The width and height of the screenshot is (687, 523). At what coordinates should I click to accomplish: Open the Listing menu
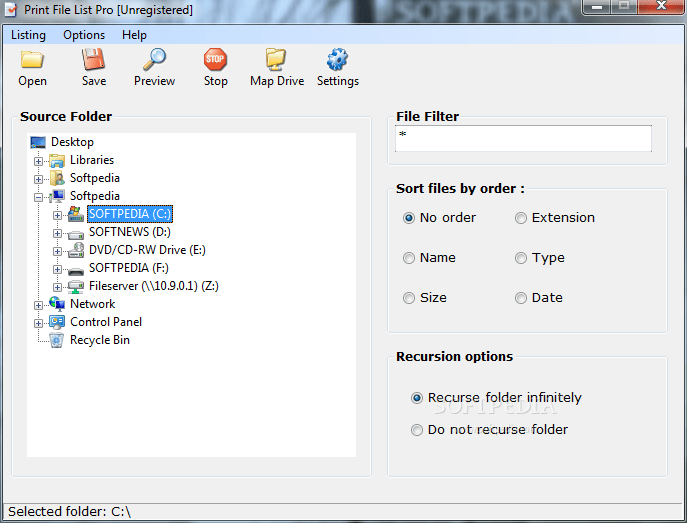pyautogui.click(x=28, y=35)
